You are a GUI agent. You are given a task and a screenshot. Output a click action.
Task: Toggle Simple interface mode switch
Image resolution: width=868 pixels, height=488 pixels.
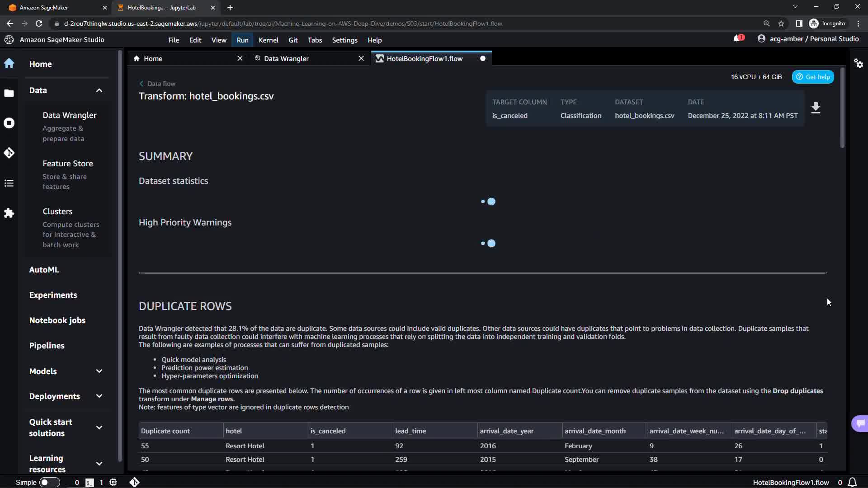[49, 482]
